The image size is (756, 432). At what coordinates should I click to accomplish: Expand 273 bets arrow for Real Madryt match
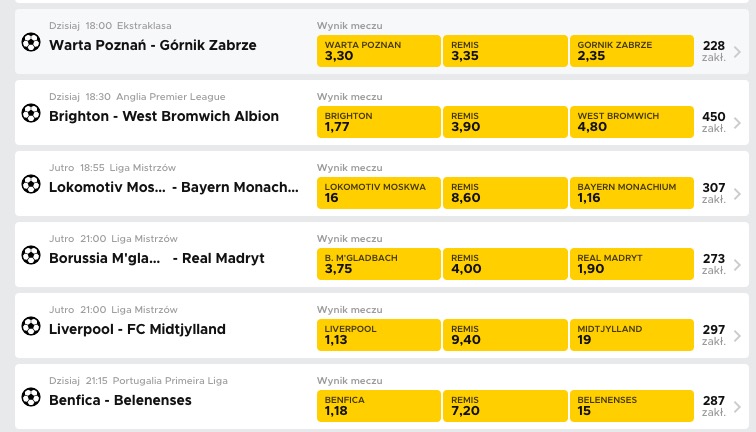click(737, 265)
